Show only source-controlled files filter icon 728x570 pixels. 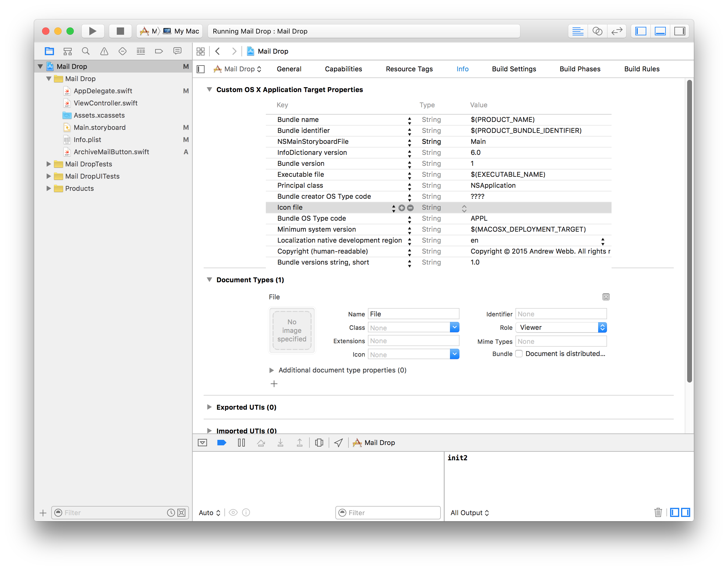click(x=182, y=513)
